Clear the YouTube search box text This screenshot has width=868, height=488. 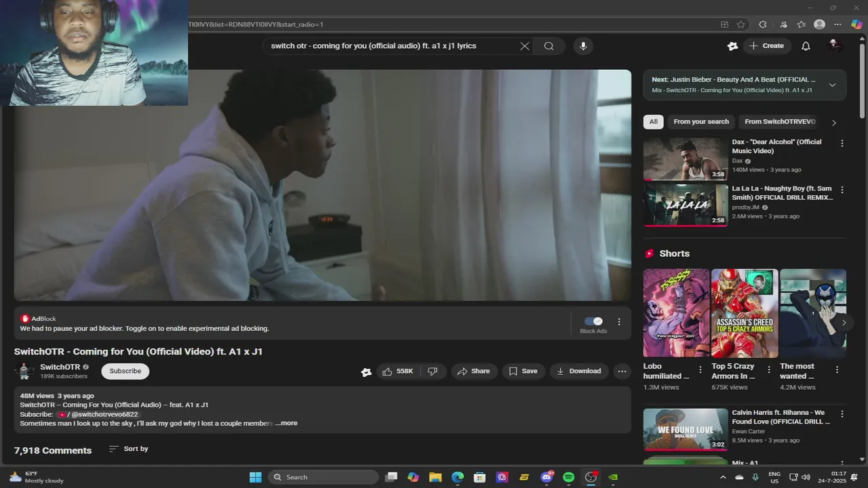[524, 46]
